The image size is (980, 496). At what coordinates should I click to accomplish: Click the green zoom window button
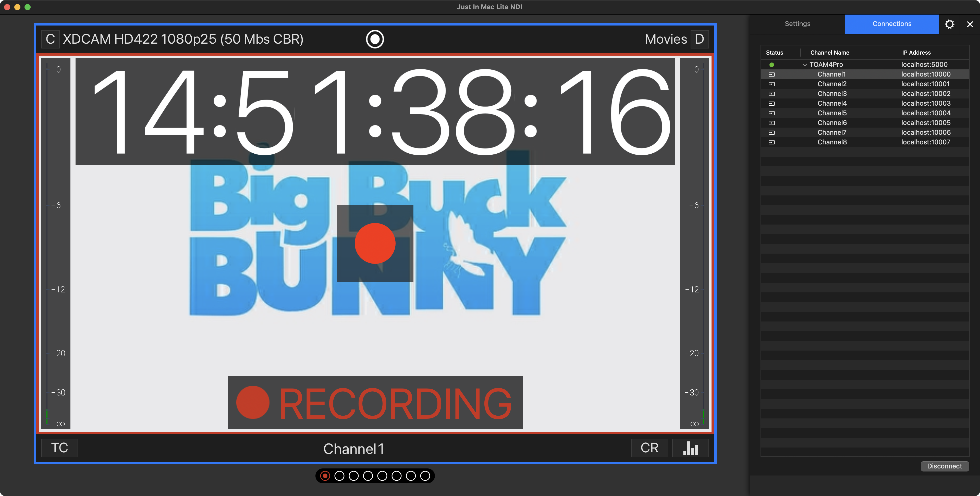point(27,7)
